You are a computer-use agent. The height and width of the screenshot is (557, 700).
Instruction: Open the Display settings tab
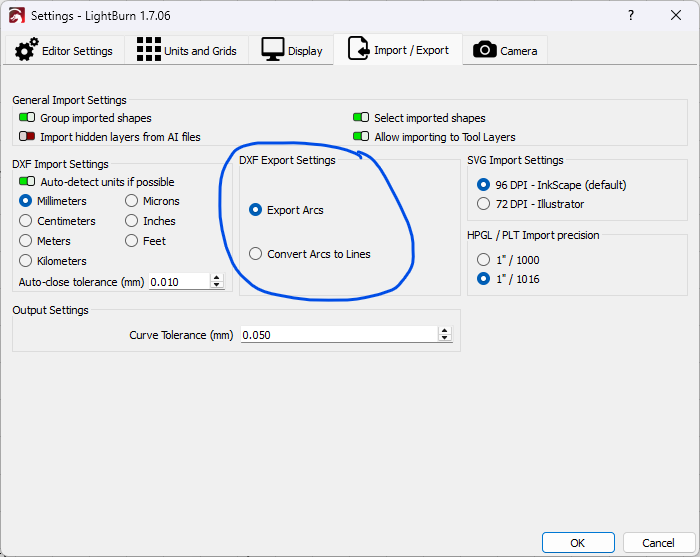(x=291, y=51)
